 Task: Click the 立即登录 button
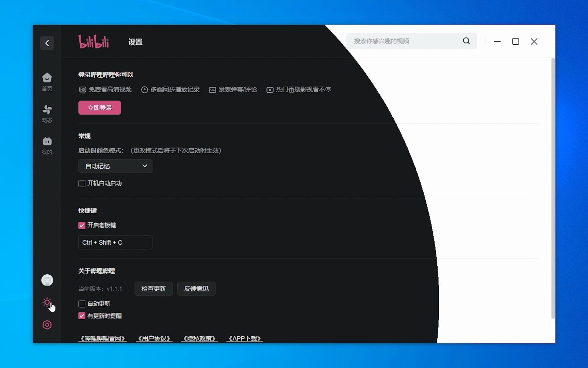100,108
